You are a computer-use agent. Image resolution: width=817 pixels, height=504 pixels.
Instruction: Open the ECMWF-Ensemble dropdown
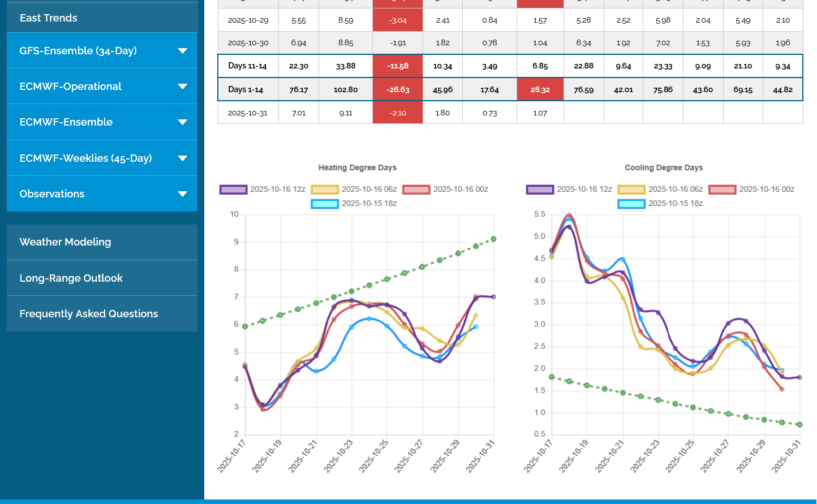[x=182, y=122]
